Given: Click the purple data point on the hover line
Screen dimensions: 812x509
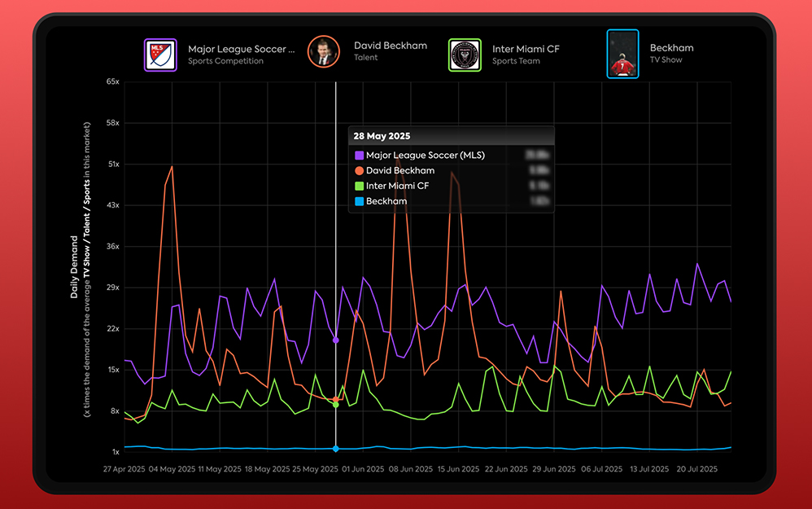Looking at the screenshot, I should (336, 340).
